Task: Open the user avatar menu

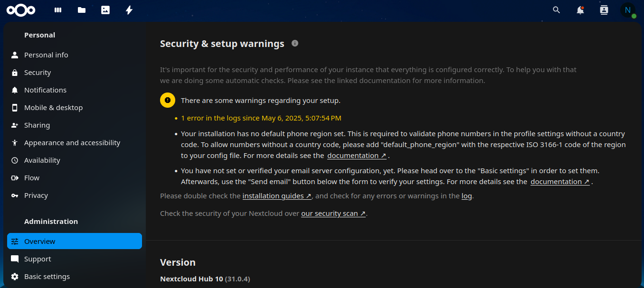Action: pos(628,10)
